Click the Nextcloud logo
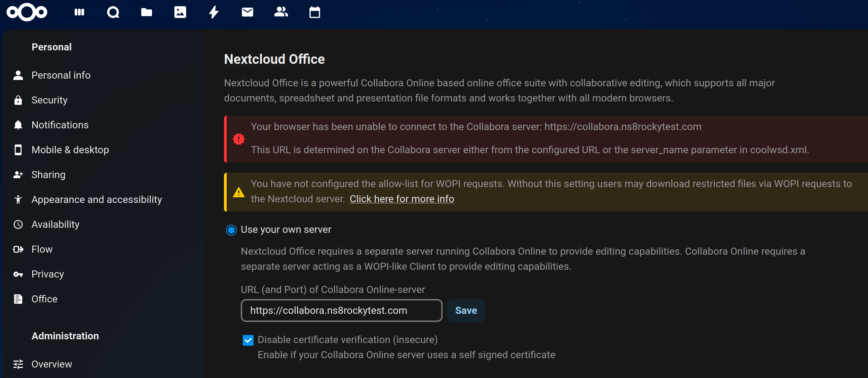 pyautogui.click(x=27, y=12)
